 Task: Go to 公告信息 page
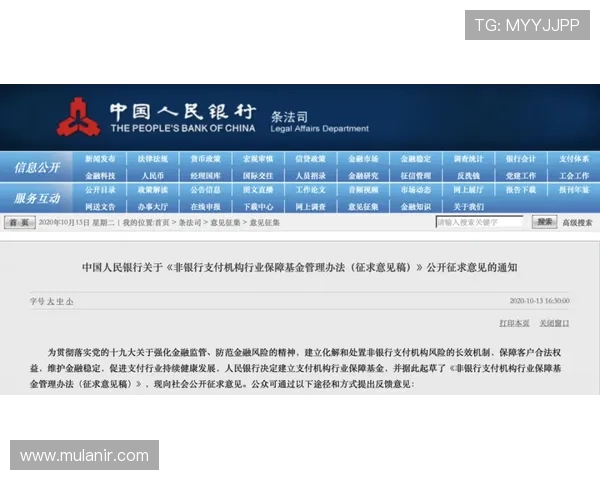pos(205,190)
